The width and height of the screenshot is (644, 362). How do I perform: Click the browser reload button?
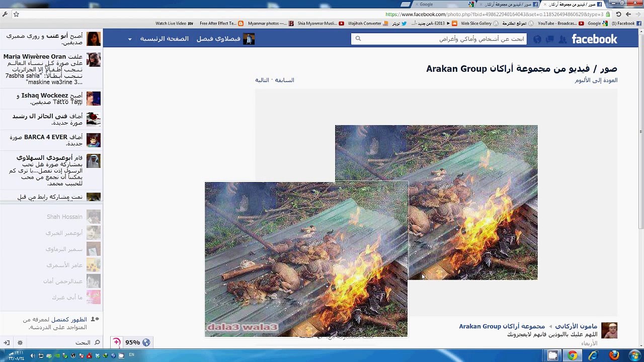[618, 15]
